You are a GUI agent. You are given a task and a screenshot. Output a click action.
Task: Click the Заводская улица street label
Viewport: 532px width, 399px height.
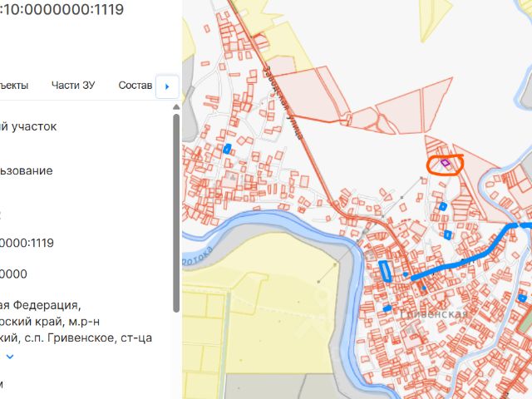(283, 103)
